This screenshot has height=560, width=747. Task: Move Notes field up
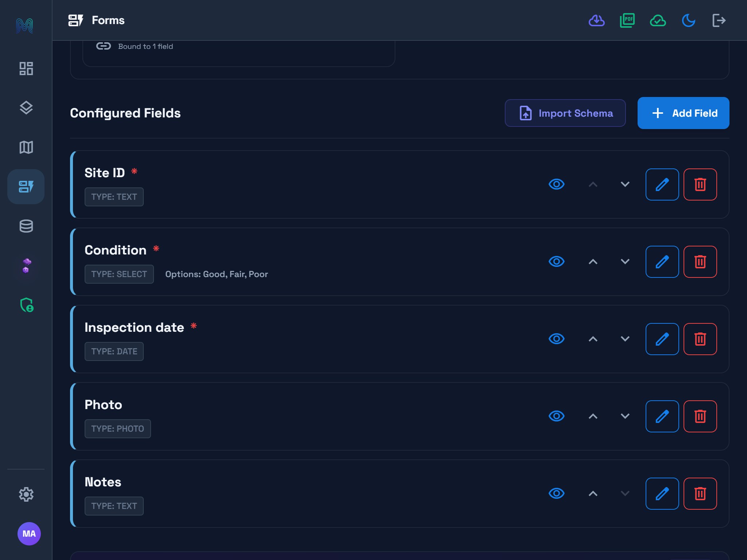tap(593, 494)
